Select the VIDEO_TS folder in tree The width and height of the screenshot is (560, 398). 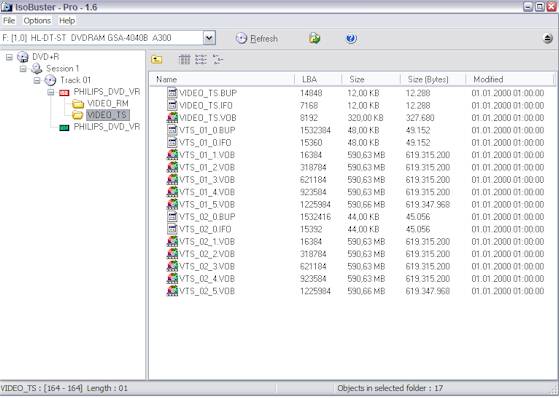point(107,115)
